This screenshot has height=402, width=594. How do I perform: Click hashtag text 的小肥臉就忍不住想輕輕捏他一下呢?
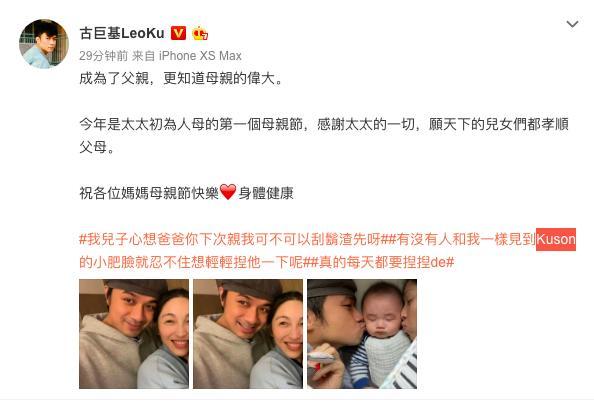tap(191, 262)
